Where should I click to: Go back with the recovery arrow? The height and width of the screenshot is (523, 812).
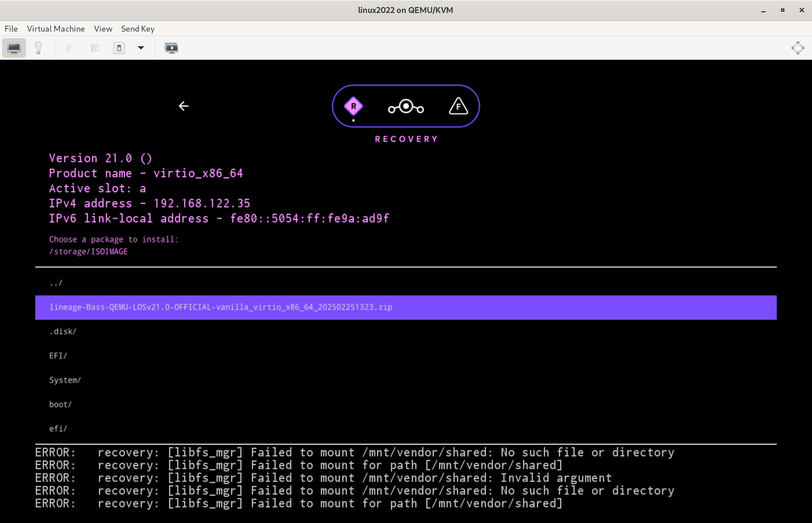click(184, 106)
